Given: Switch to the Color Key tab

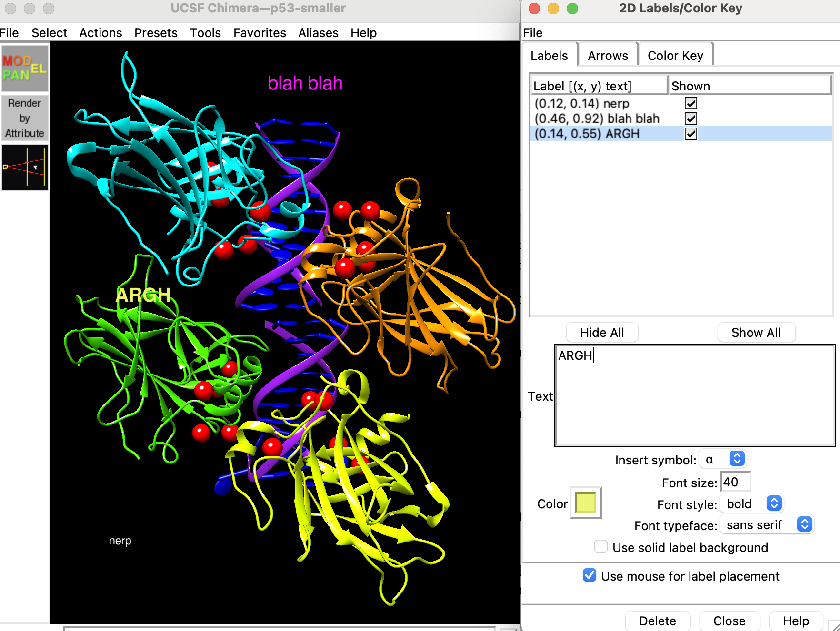Looking at the screenshot, I should [x=675, y=56].
